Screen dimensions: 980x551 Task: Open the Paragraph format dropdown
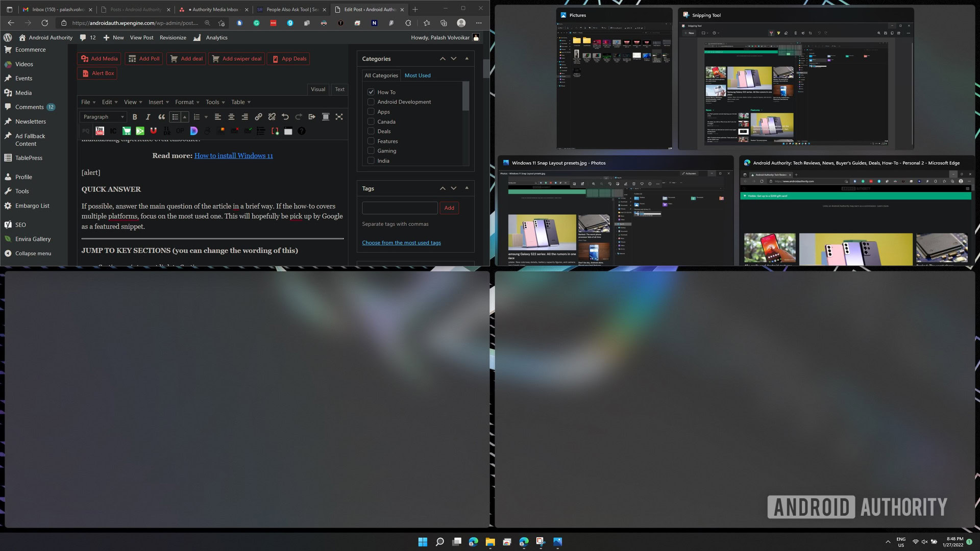coord(104,117)
